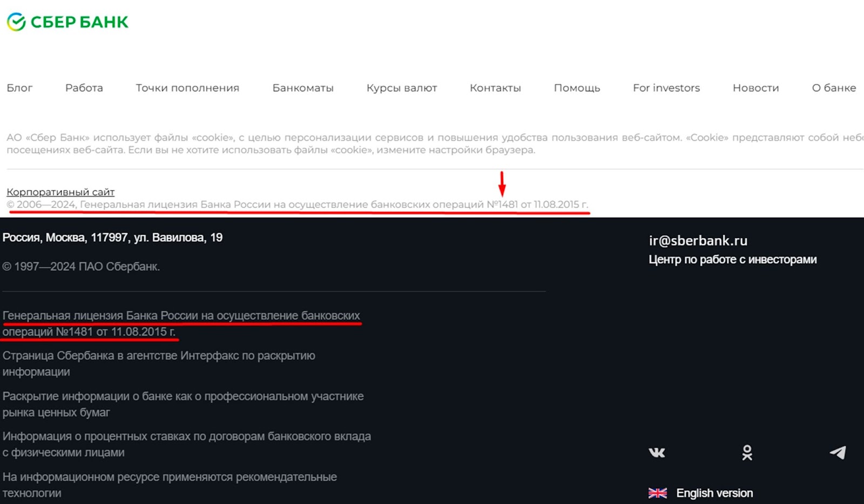
Task: Follow the Корпоративный сайт link
Action: [60, 192]
